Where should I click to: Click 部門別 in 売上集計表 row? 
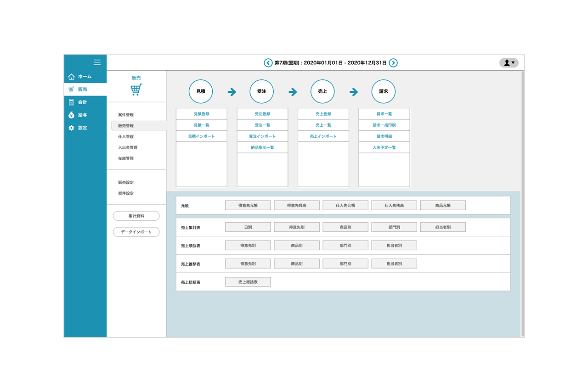pyautogui.click(x=394, y=227)
